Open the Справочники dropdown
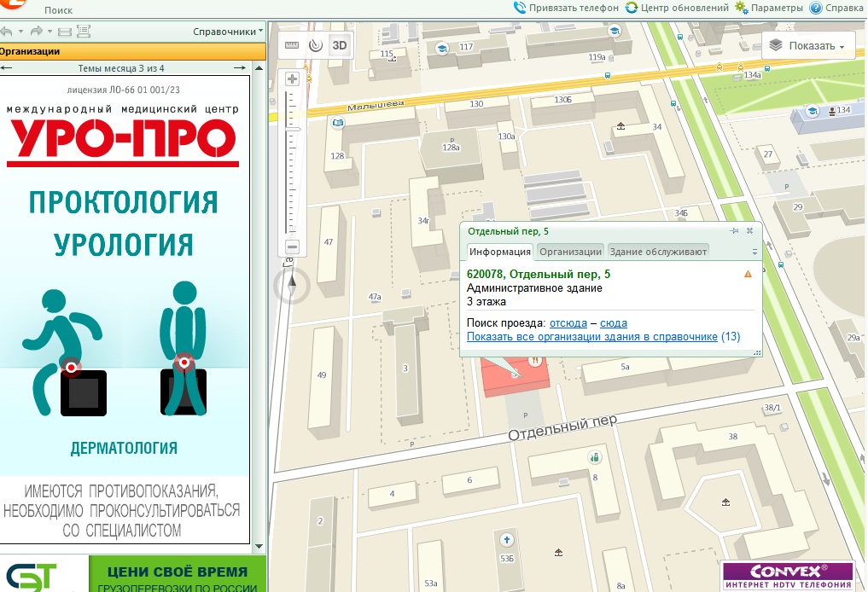Image resolution: width=868 pixels, height=592 pixels. pos(228,32)
